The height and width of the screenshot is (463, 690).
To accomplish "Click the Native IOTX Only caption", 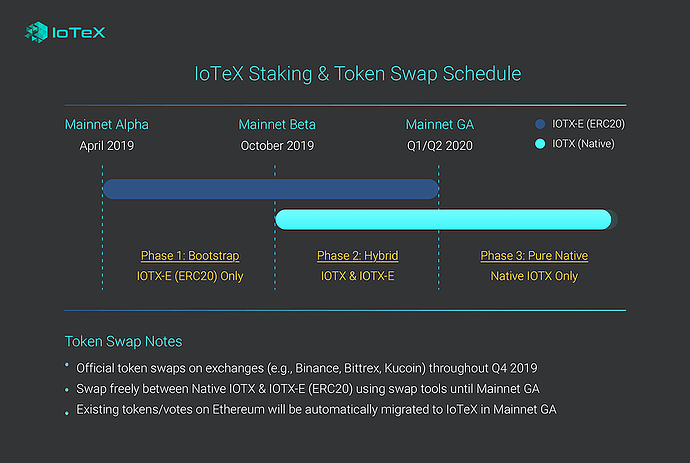I will pos(534,276).
